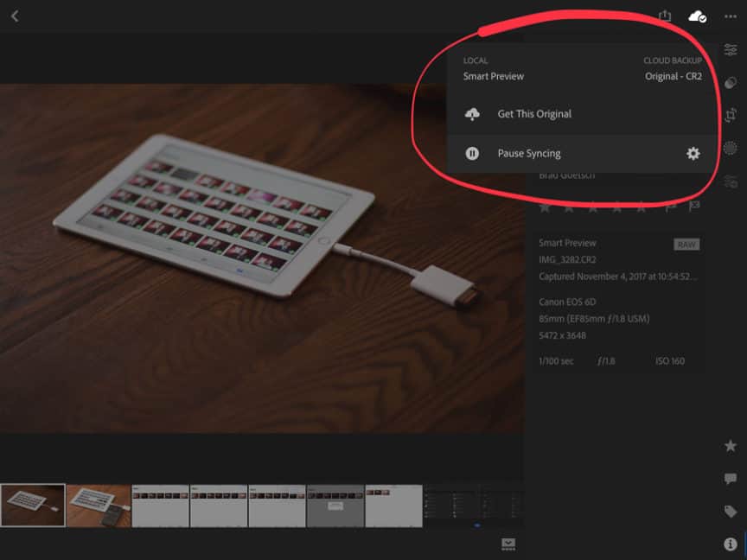This screenshot has width=747, height=560.
Task: Open sync settings via the gear icon
Action: click(693, 153)
